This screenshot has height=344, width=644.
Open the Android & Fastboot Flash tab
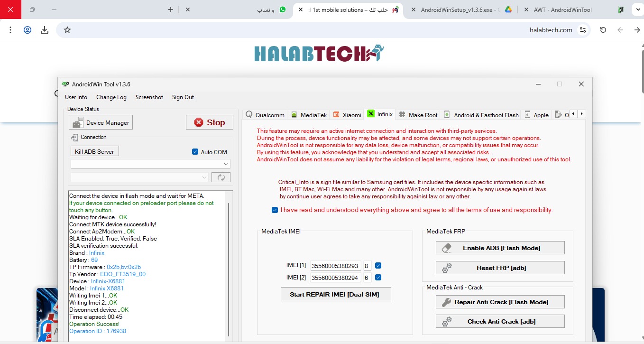click(x=481, y=115)
